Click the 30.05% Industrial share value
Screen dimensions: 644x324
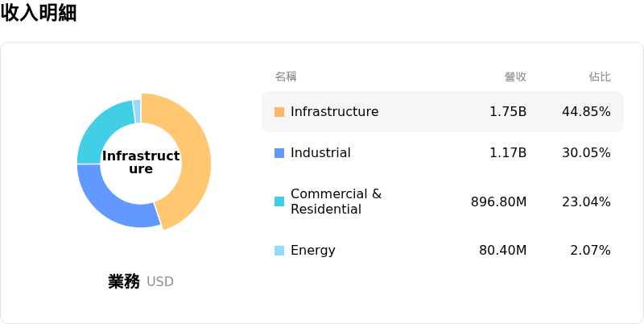tap(586, 153)
